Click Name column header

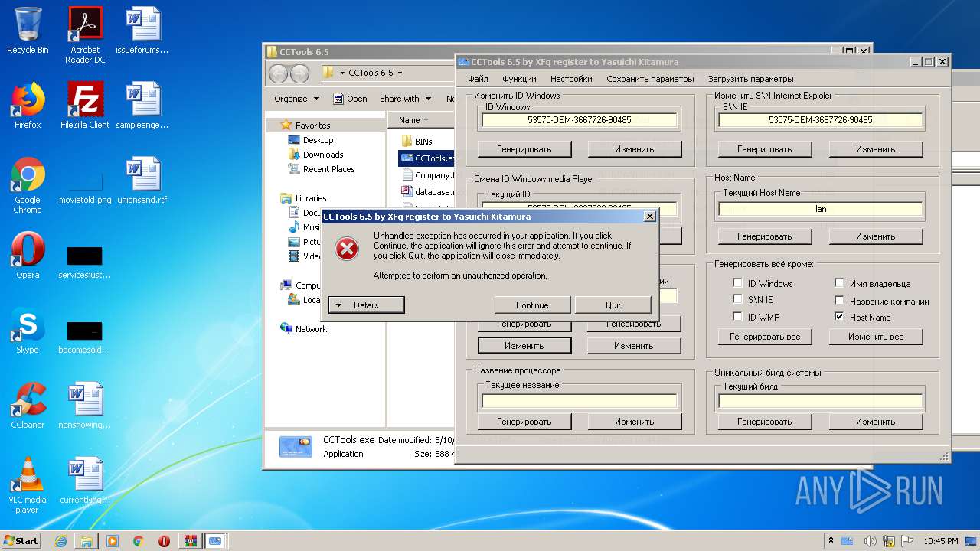point(421,120)
